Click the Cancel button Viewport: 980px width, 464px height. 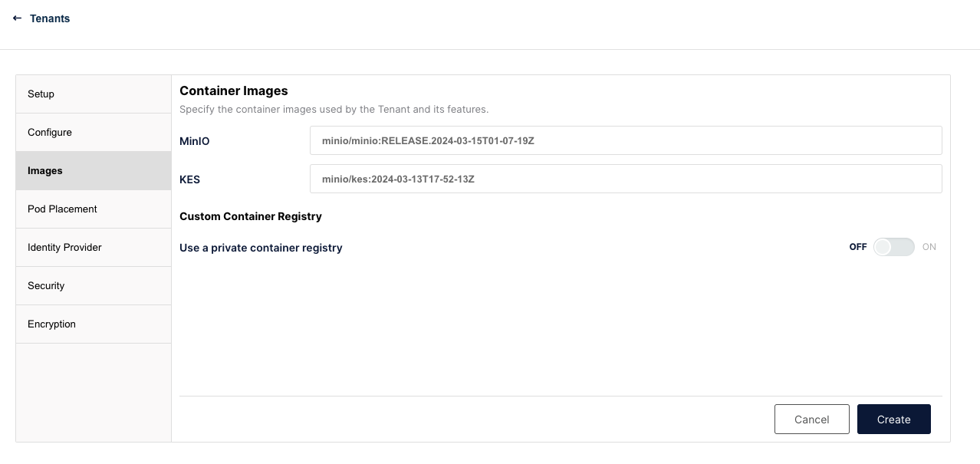pyautogui.click(x=812, y=420)
